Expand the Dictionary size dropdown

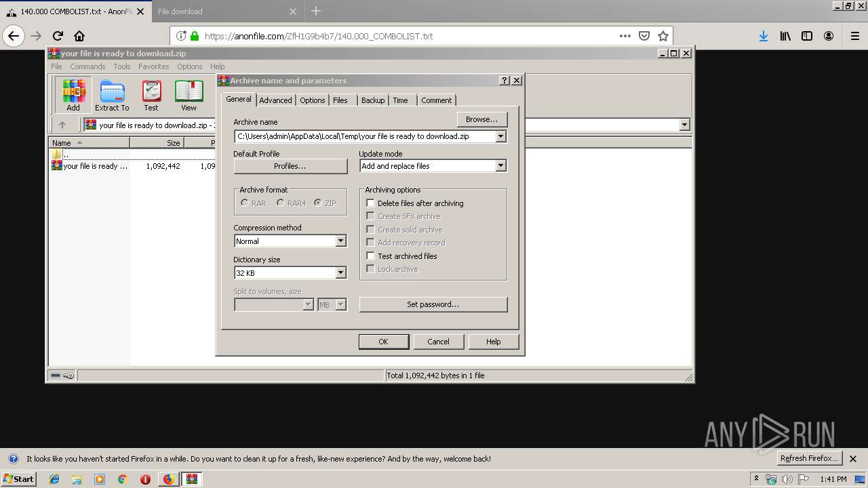[x=340, y=273]
